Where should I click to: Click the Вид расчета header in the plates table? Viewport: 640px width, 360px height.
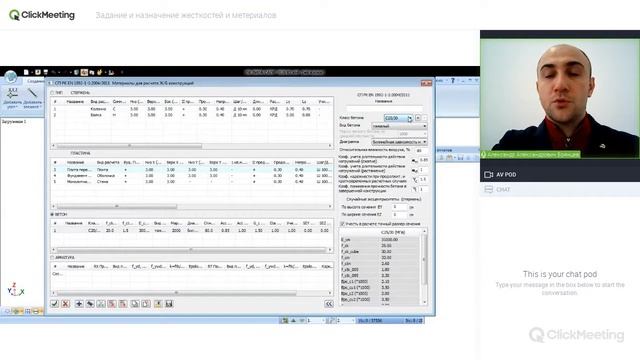(107, 162)
